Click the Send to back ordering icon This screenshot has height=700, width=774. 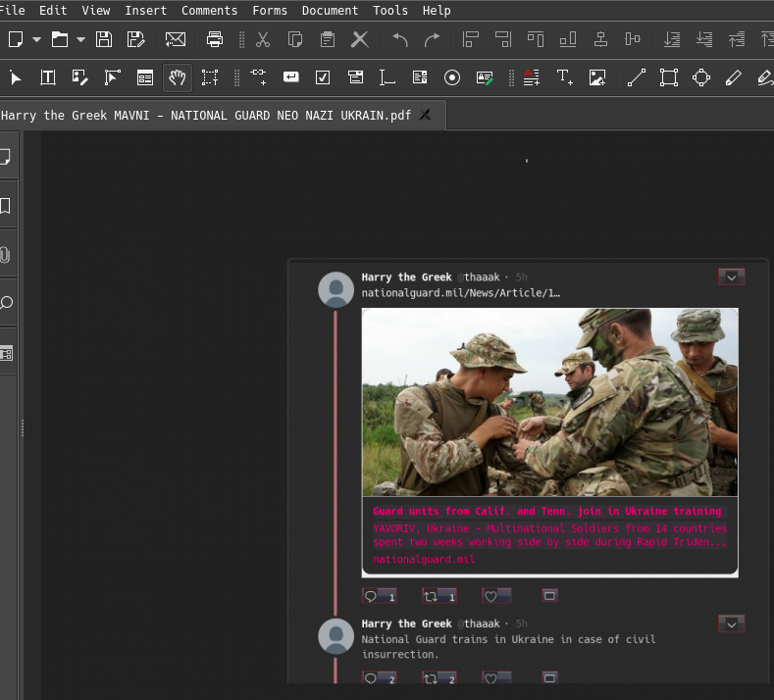[704, 39]
